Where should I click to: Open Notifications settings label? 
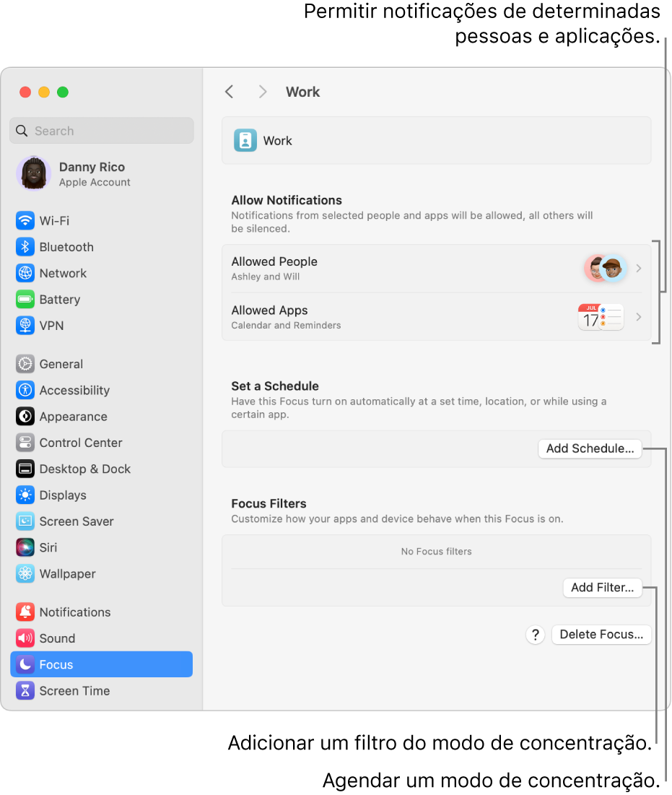pyautogui.click(x=75, y=612)
